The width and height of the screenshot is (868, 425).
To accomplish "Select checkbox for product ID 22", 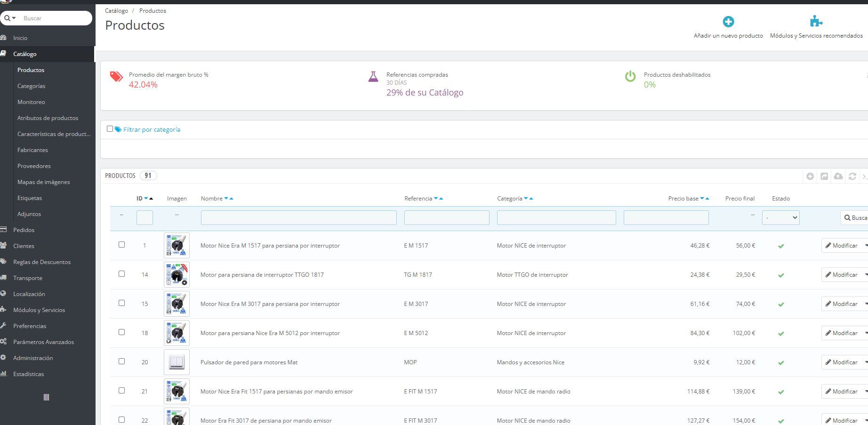I will coord(121,420).
